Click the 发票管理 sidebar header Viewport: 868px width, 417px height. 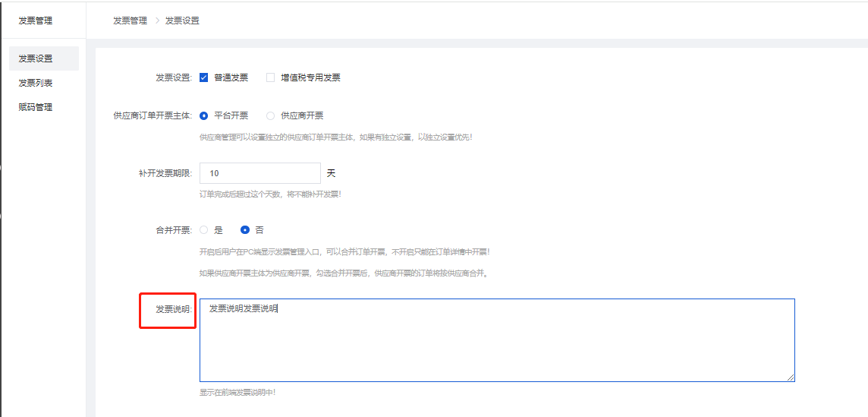[36, 21]
